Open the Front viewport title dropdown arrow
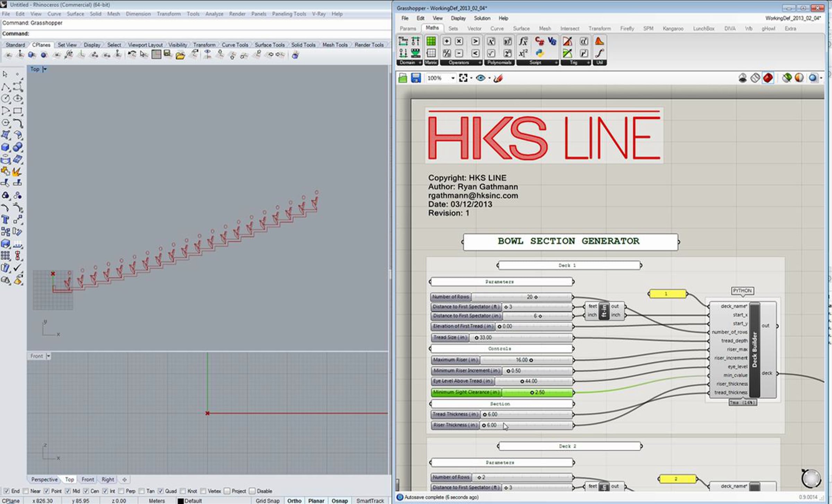 [48, 356]
